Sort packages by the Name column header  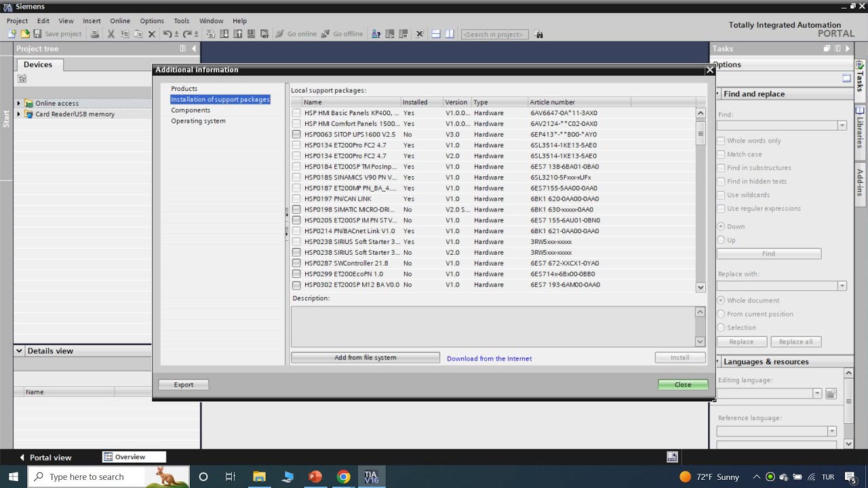[351, 102]
